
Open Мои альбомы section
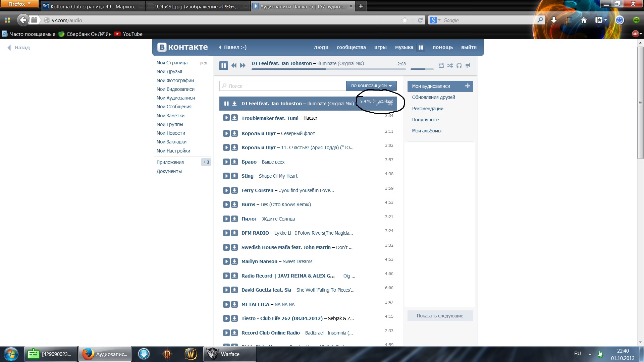click(427, 131)
